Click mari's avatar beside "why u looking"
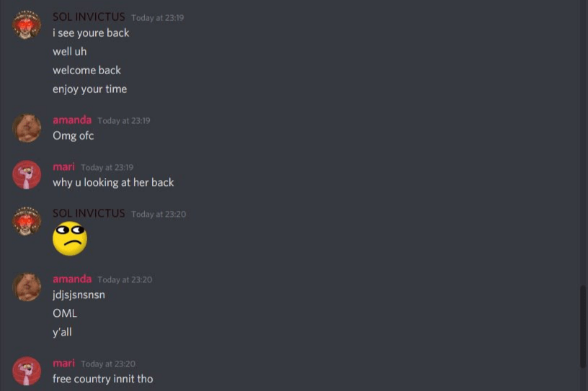The width and height of the screenshot is (588, 391). (x=27, y=175)
